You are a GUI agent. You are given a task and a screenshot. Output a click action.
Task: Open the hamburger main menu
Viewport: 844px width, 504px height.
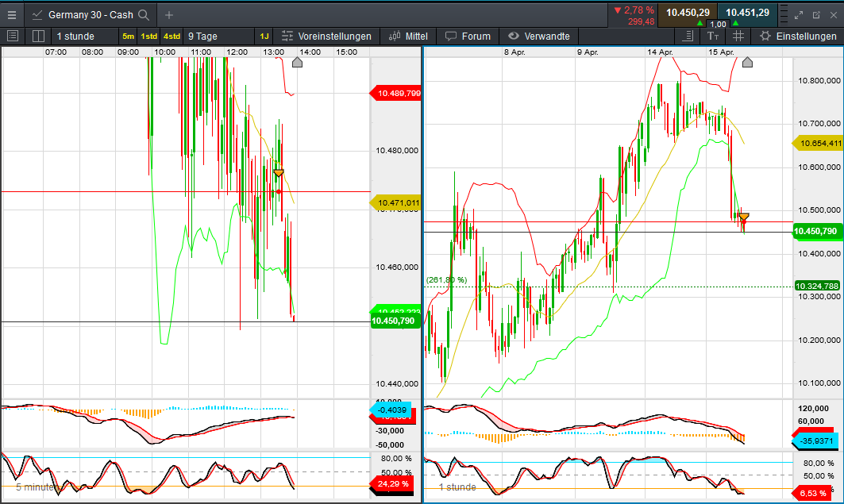click(x=12, y=15)
